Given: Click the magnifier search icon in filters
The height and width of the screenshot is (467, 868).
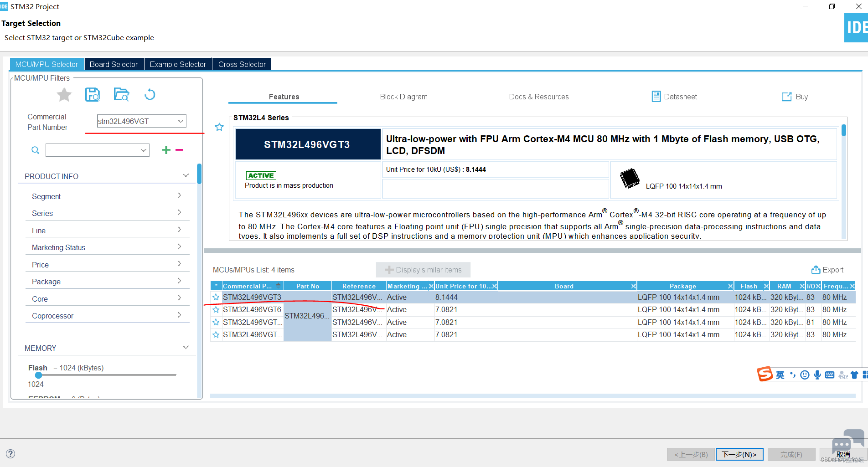Looking at the screenshot, I should click(x=35, y=150).
